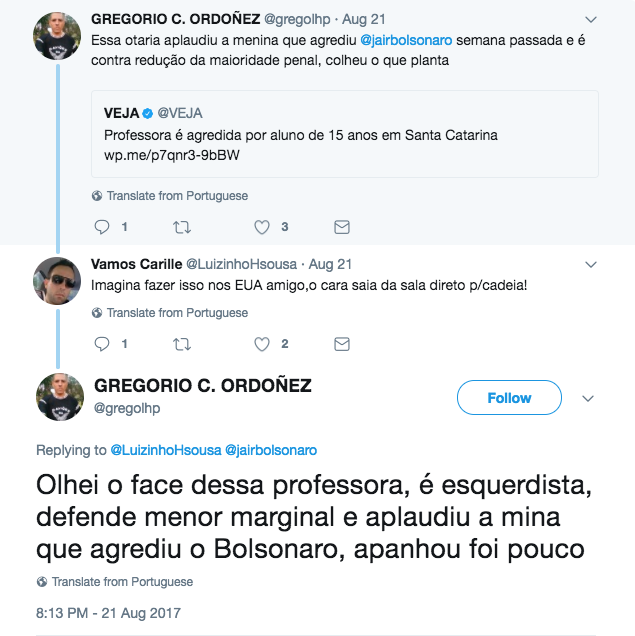Reply to Vamos Carille's tweet

(x=100, y=344)
